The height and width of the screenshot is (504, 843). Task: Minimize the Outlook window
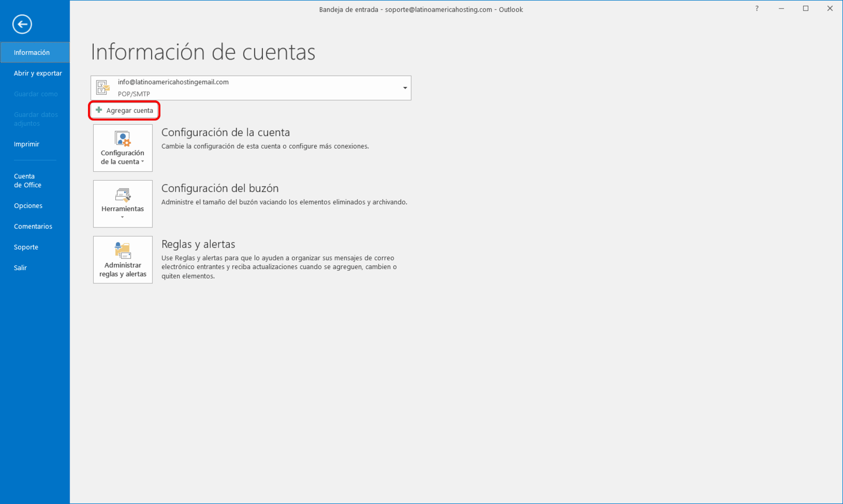[781, 8]
